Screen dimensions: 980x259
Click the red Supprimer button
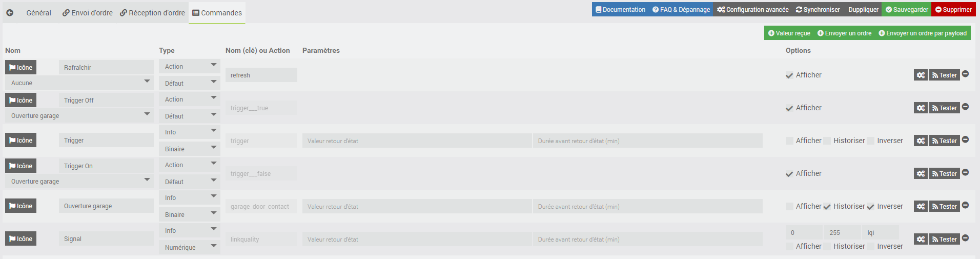point(953,9)
